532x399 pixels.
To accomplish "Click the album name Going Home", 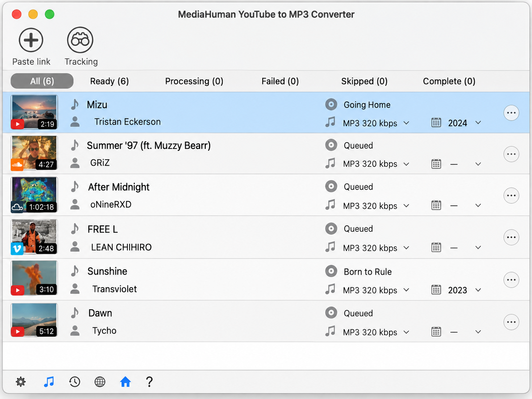I will pos(367,105).
